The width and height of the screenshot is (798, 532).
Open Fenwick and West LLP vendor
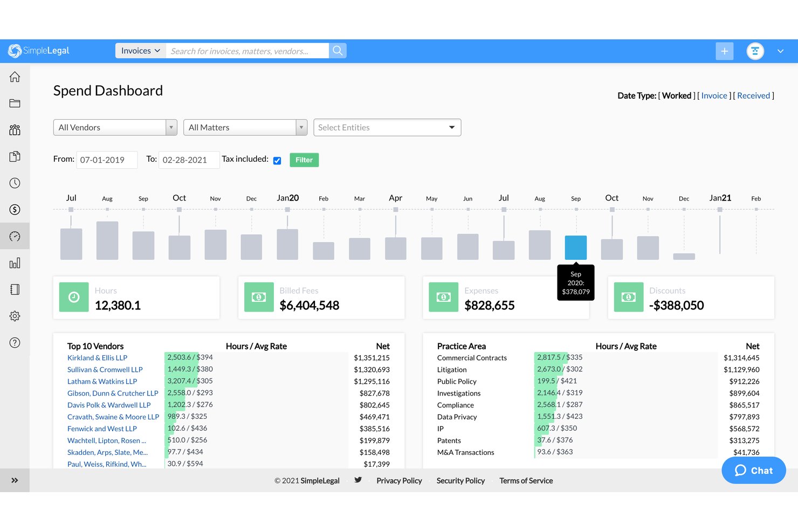pos(102,429)
